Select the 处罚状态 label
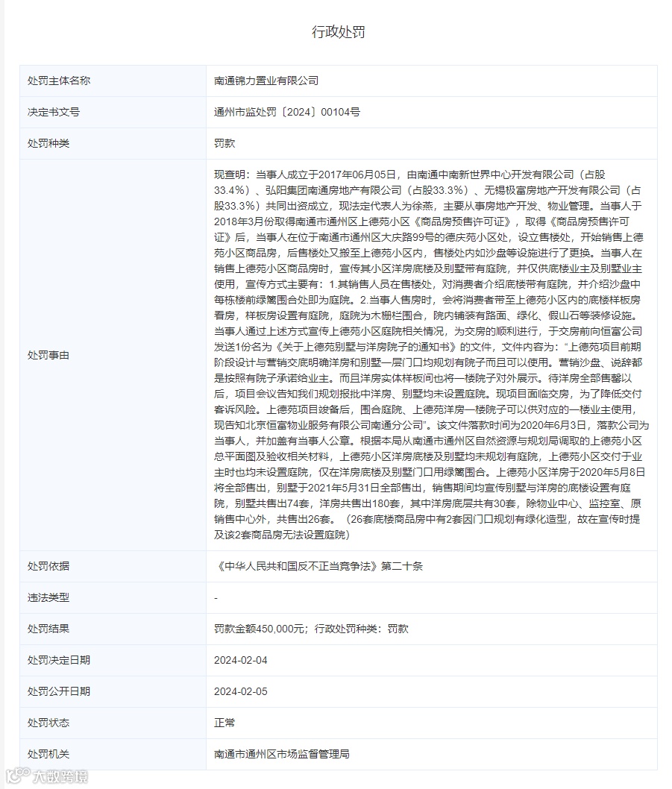Image resolution: width=672 pixels, height=789 pixels. click(48, 723)
